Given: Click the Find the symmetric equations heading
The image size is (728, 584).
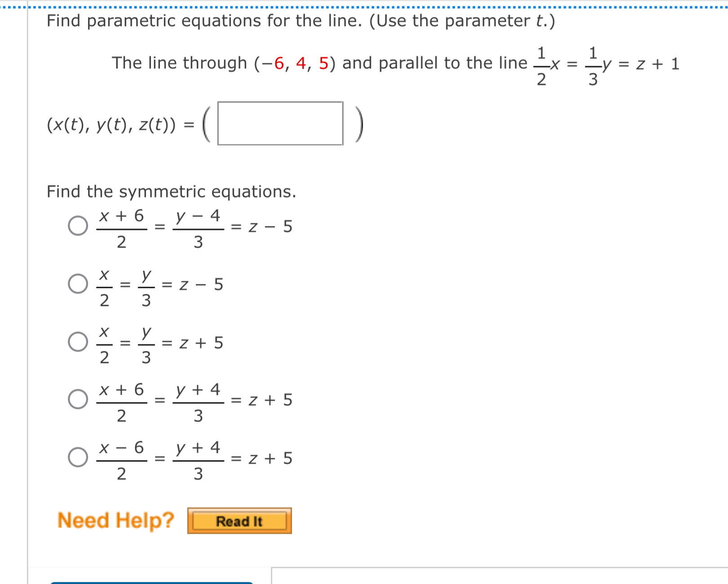Looking at the screenshot, I should point(171,191).
